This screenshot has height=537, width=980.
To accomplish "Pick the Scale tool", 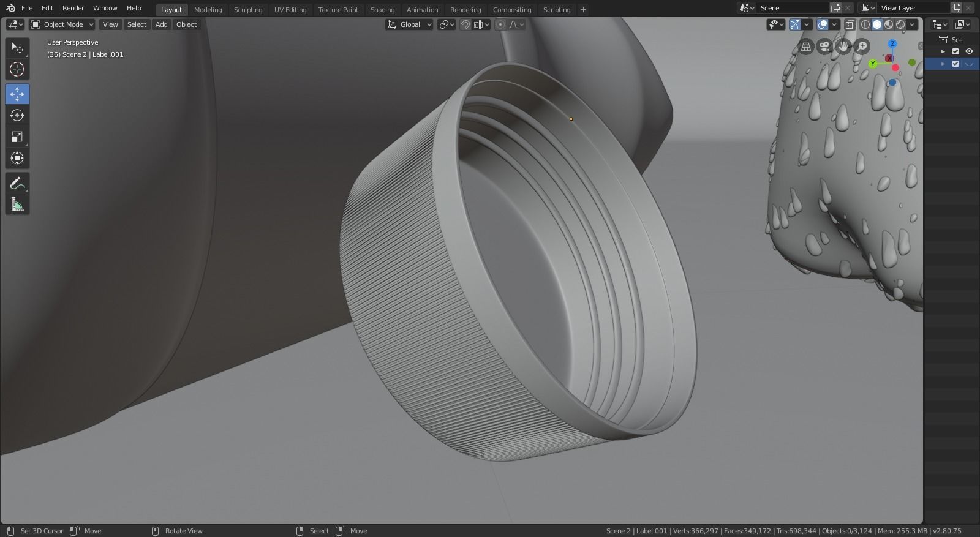I will [x=17, y=137].
